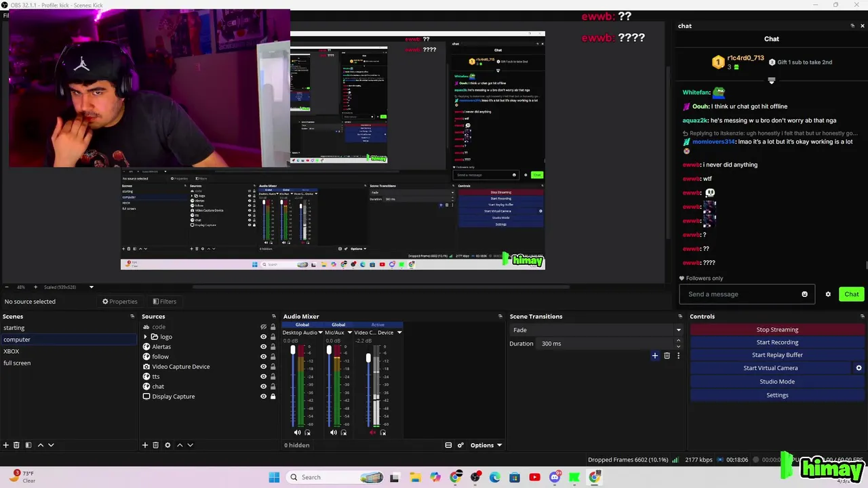Adjust the Desktop Audio volume slider
This screenshot has height=488, width=868.
[293, 350]
